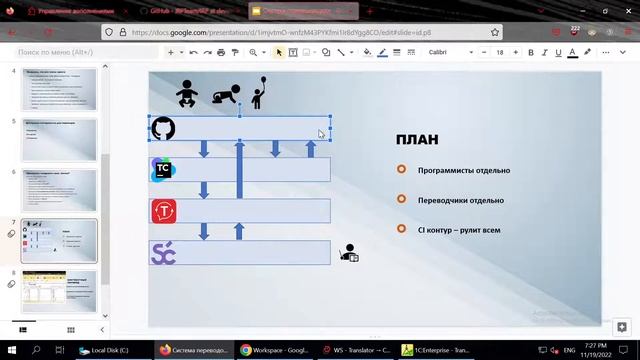Viewport: 640px width, 360px height.
Task: Select slide 8 thumbnail
Action: click(60, 291)
